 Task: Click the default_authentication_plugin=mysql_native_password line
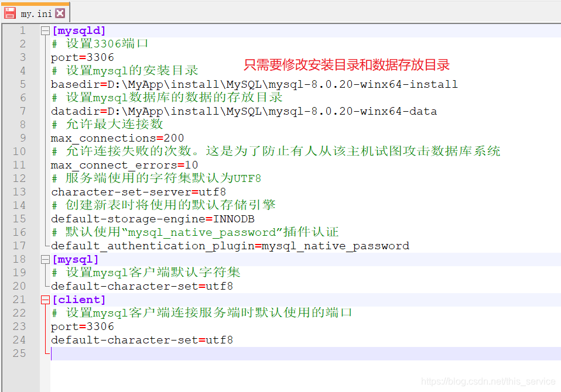tap(230, 246)
